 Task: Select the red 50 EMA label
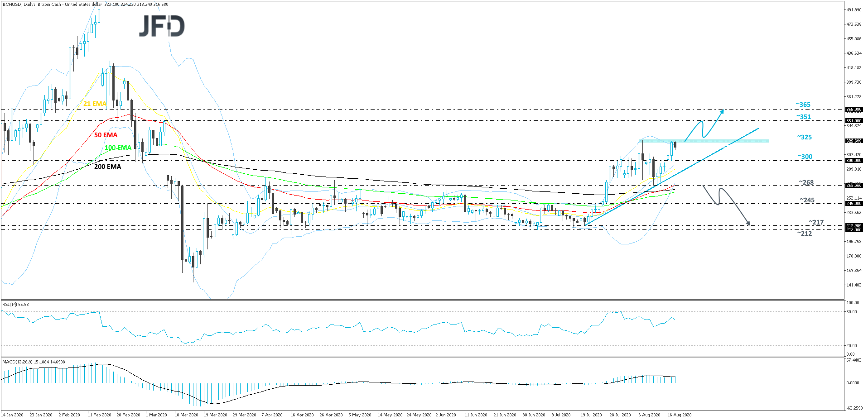click(x=106, y=135)
